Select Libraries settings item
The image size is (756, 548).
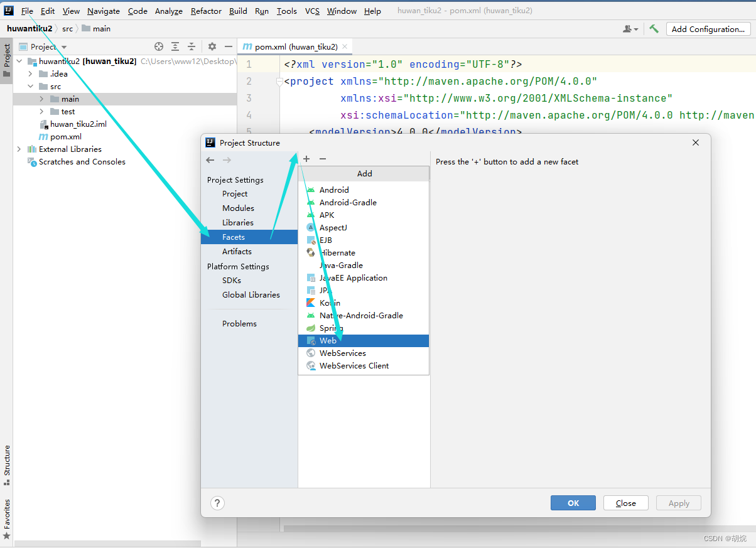(238, 223)
